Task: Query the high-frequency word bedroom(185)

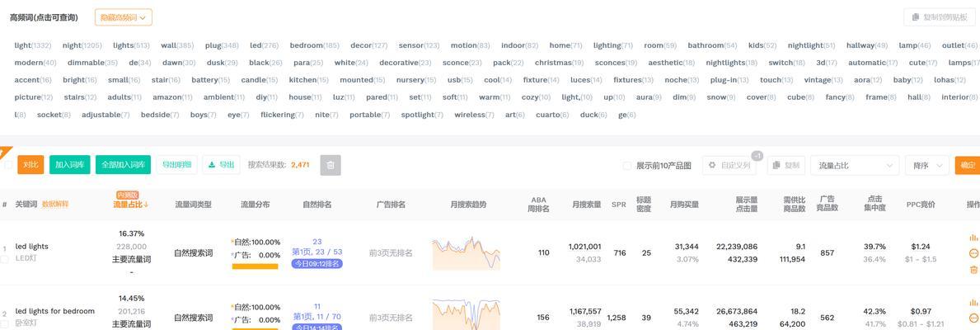Action: click(x=314, y=45)
